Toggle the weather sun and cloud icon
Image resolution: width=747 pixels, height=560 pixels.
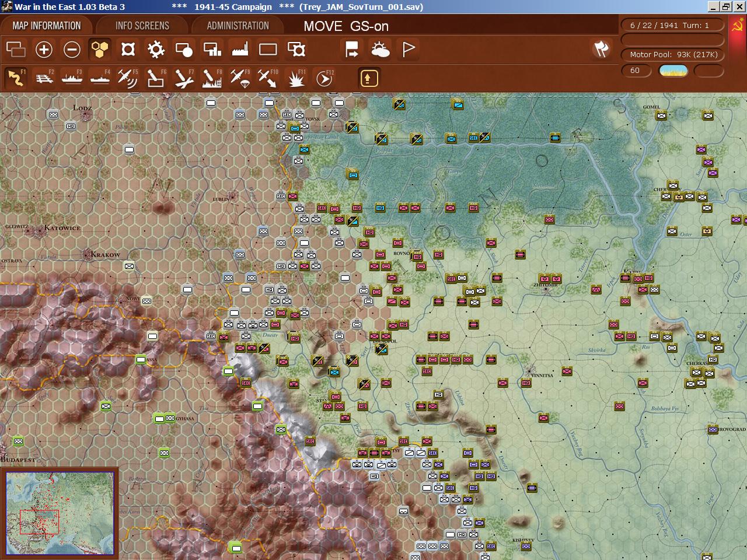tap(380, 50)
